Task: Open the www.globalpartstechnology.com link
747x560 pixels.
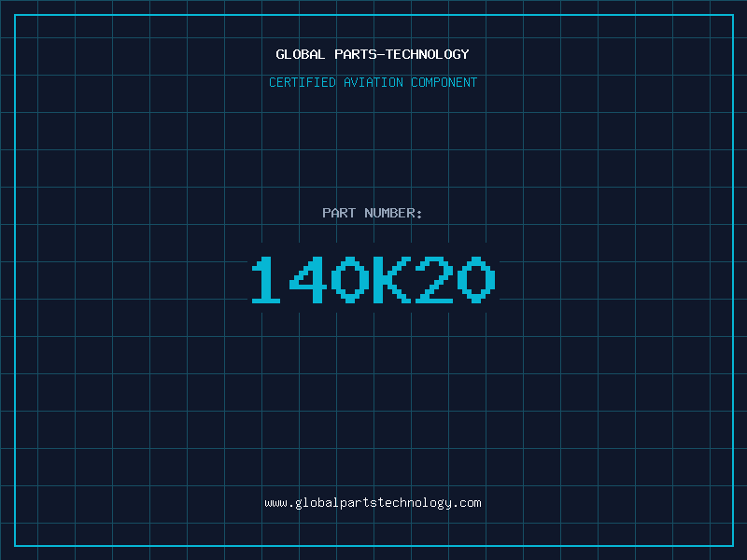Action: [x=373, y=503]
